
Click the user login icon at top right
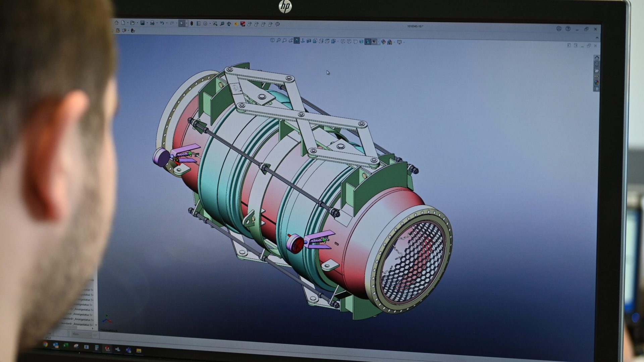tap(559, 28)
